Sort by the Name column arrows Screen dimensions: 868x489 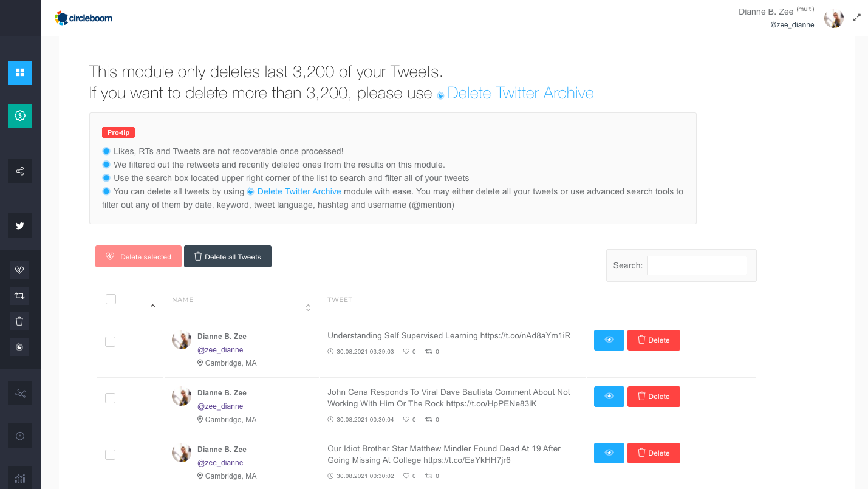[x=308, y=308]
